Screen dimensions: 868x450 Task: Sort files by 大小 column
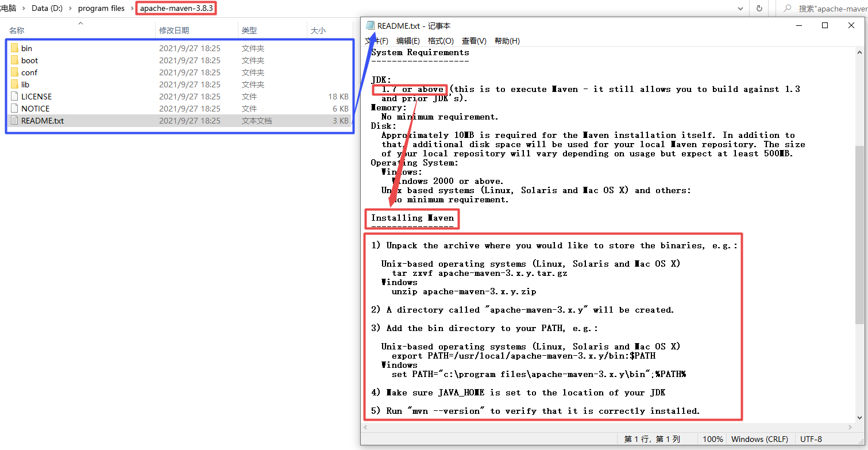[318, 30]
